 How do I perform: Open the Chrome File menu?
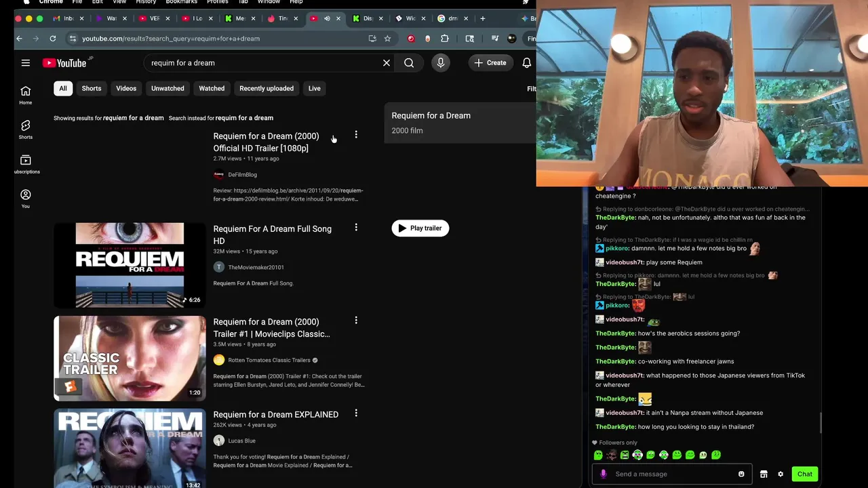77,2
